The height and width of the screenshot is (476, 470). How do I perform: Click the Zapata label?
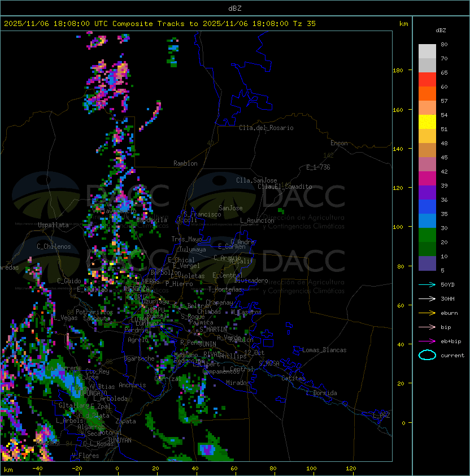coord(125,421)
